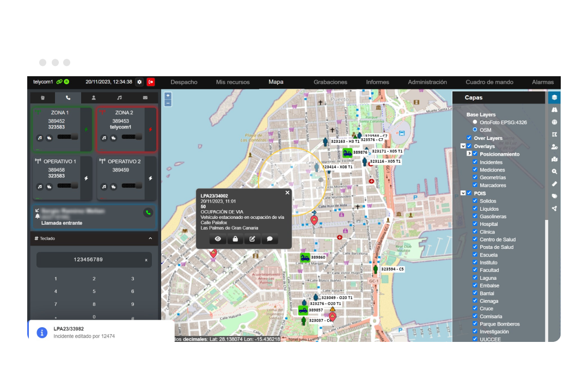
Task: Open settings gear next to clock
Action: click(139, 82)
